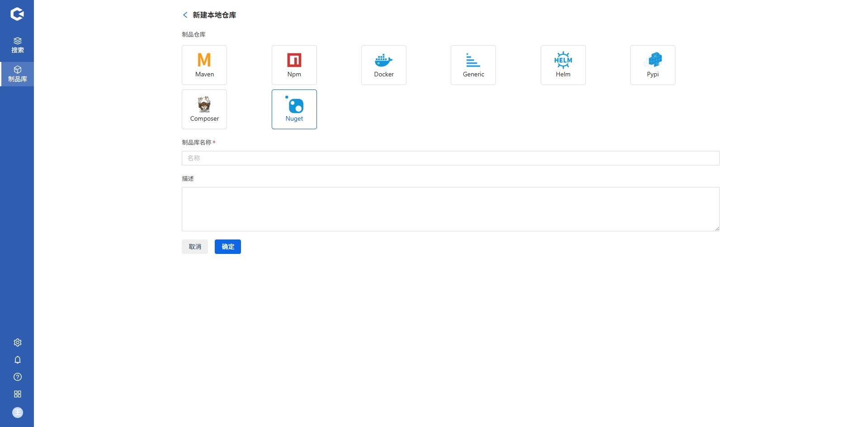
Task: Click the CODING logo in sidebar
Action: (17, 14)
